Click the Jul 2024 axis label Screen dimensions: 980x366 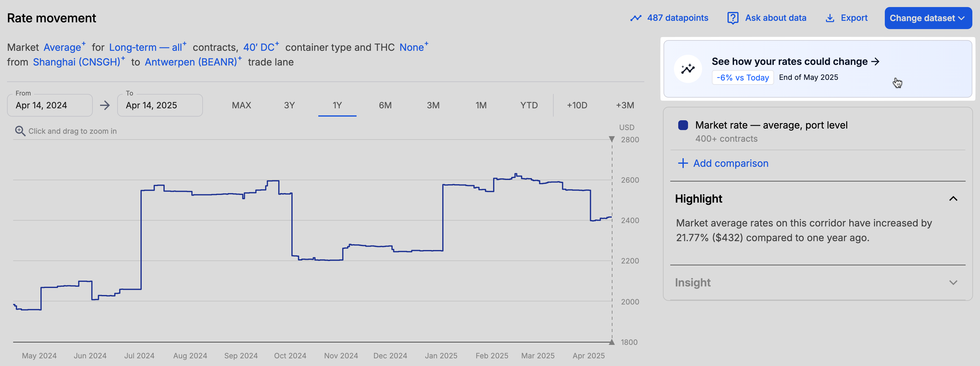[139, 356]
